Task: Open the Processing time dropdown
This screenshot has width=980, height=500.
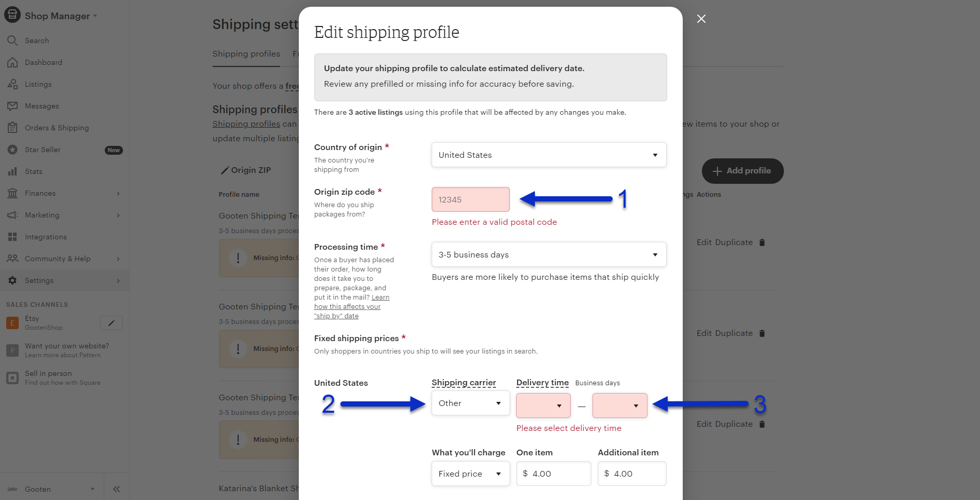Action: tap(548, 254)
